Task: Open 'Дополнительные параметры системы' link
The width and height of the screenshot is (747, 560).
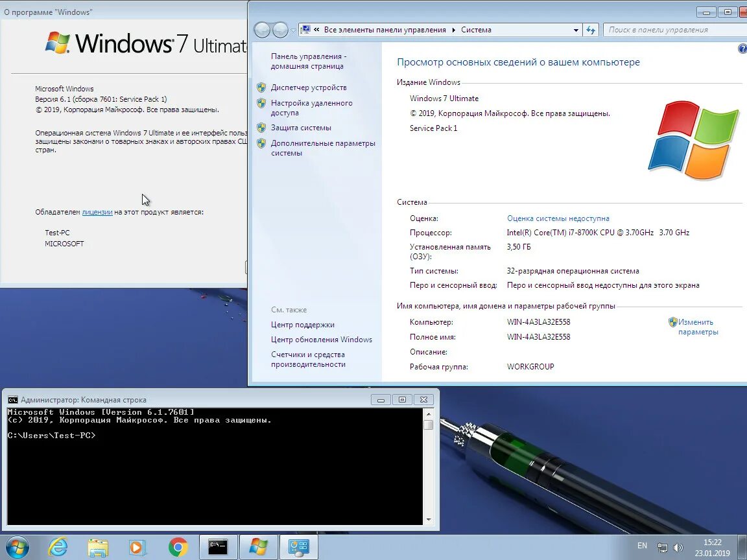Action: point(323,148)
